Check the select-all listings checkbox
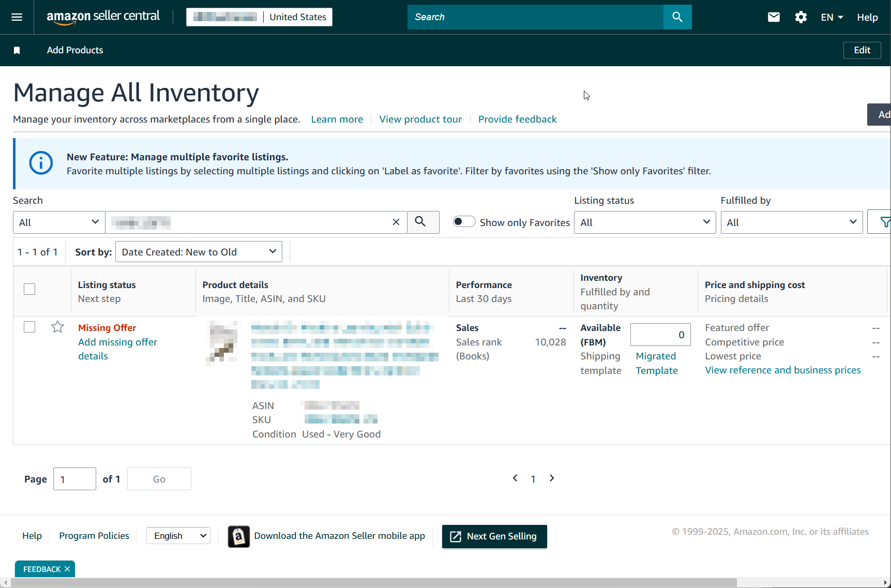This screenshot has height=588, width=891. coord(29,289)
